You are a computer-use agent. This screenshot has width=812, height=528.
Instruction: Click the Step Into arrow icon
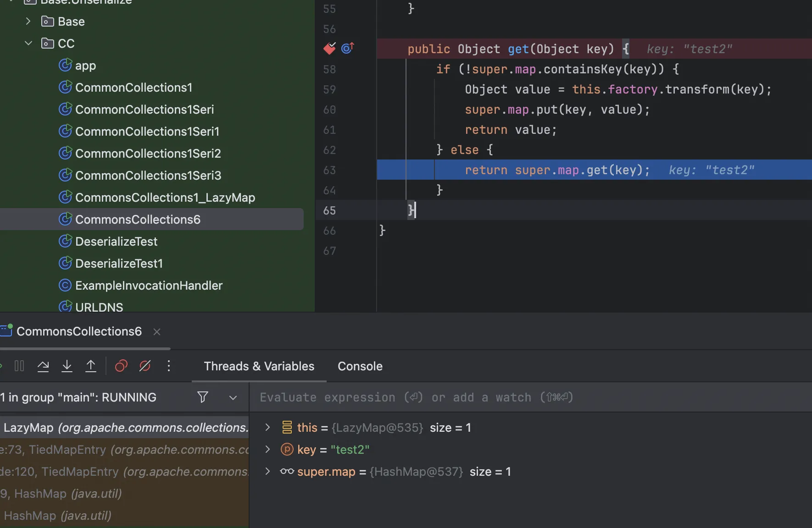click(x=67, y=366)
